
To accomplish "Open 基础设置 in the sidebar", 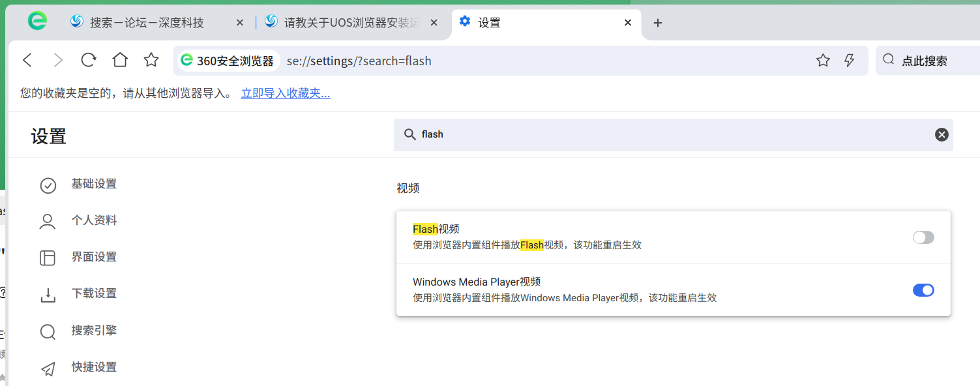I will click(x=94, y=185).
